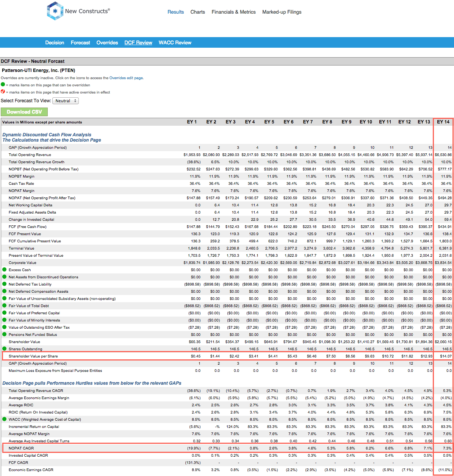This screenshot has height=476, width=454.
Task: Click override dot for Net Assets from Discontinued Operations
Action: [4, 277]
